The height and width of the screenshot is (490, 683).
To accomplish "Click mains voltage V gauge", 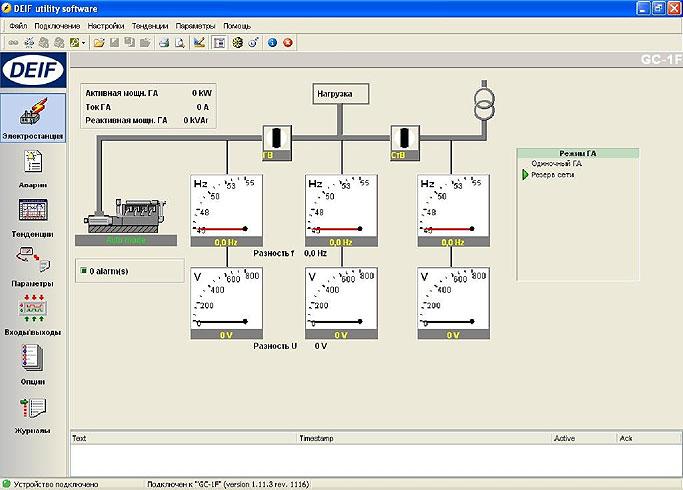I will coord(453,304).
